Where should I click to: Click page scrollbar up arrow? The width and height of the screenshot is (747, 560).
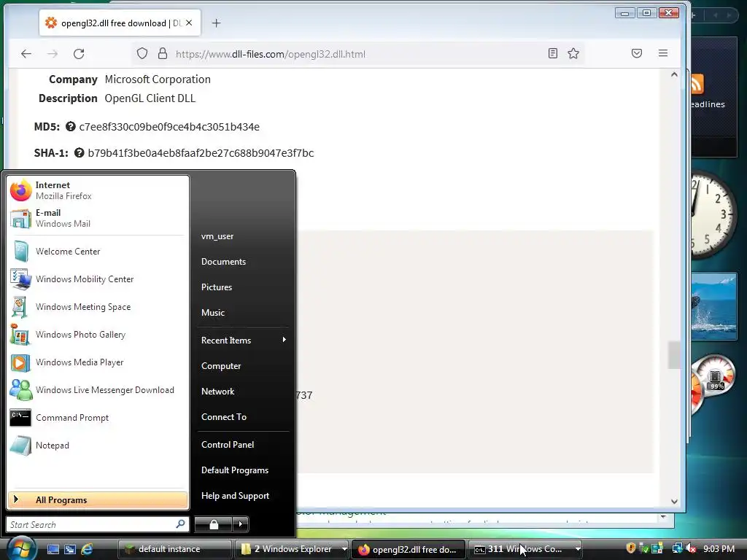674,74
